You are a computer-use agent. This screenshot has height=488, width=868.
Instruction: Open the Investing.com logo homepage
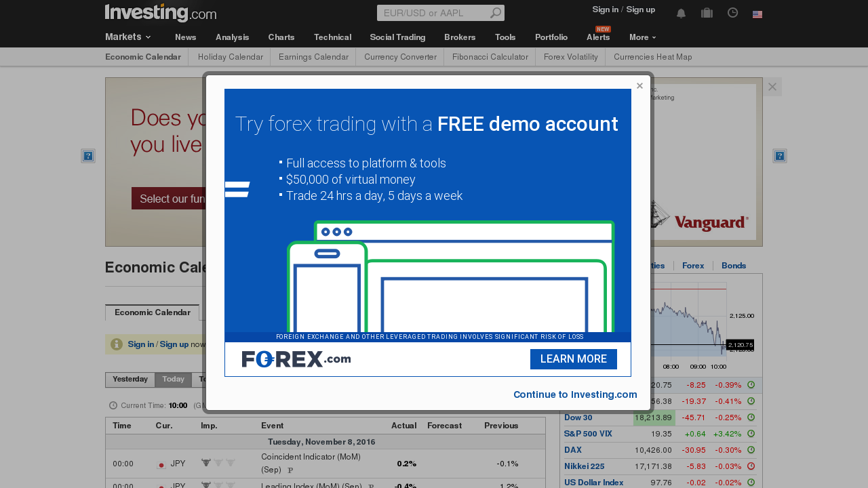[x=161, y=13]
